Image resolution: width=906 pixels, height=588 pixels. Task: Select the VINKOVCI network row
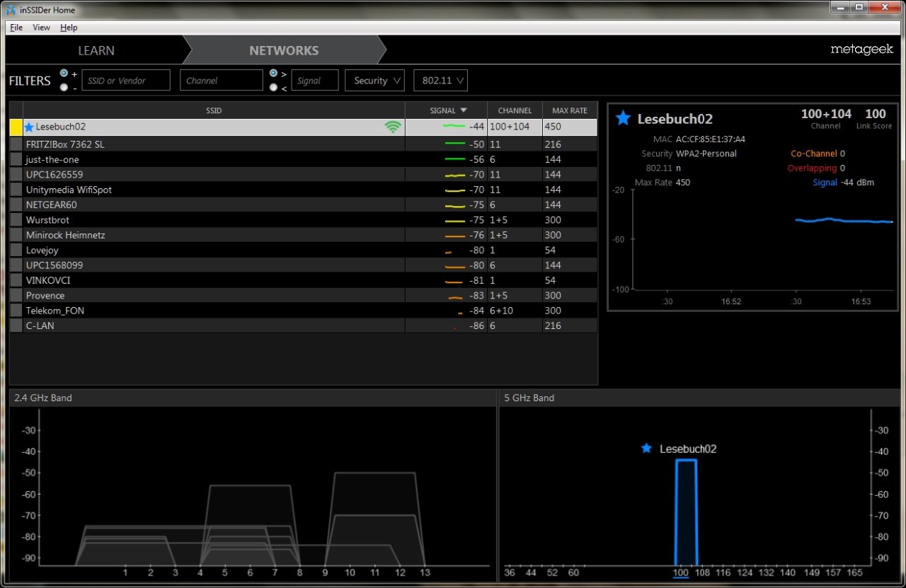(x=303, y=280)
